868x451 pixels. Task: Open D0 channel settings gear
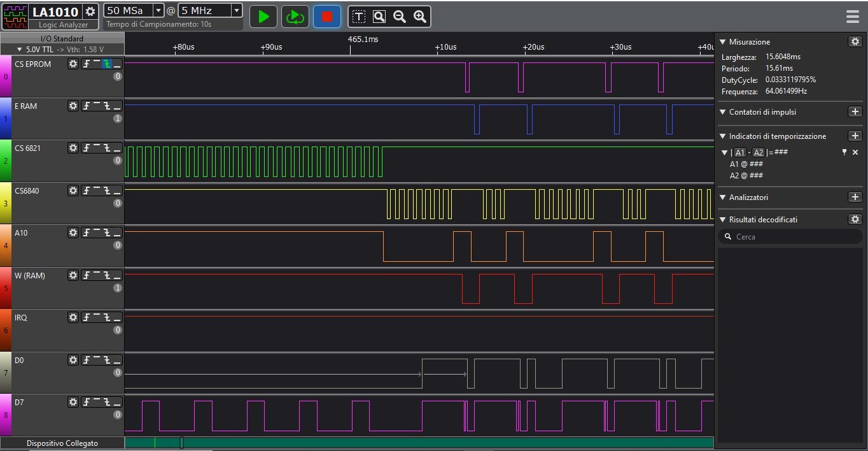73,360
